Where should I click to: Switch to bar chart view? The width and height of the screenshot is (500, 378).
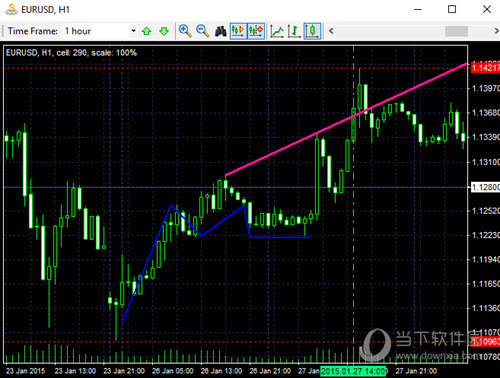294,31
